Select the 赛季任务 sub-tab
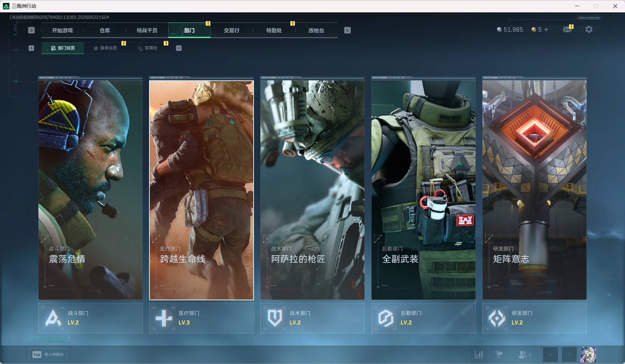Screen dimensions: 625x364 point(105,48)
